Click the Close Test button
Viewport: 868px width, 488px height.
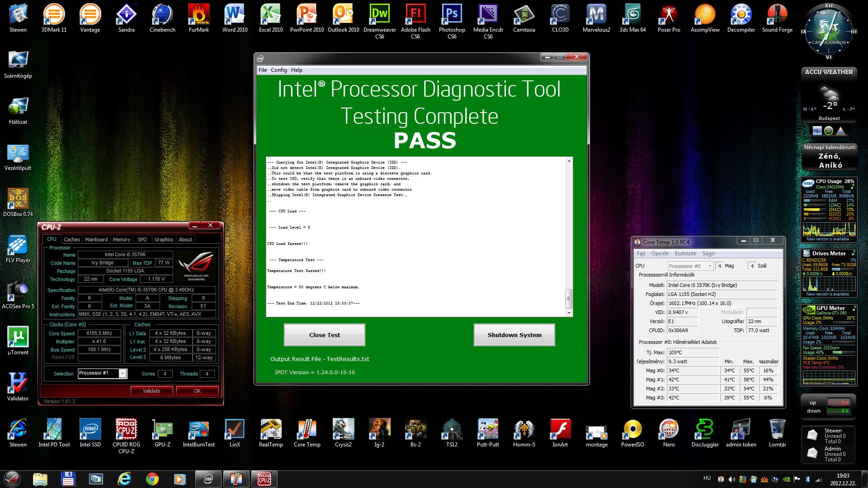(x=324, y=335)
